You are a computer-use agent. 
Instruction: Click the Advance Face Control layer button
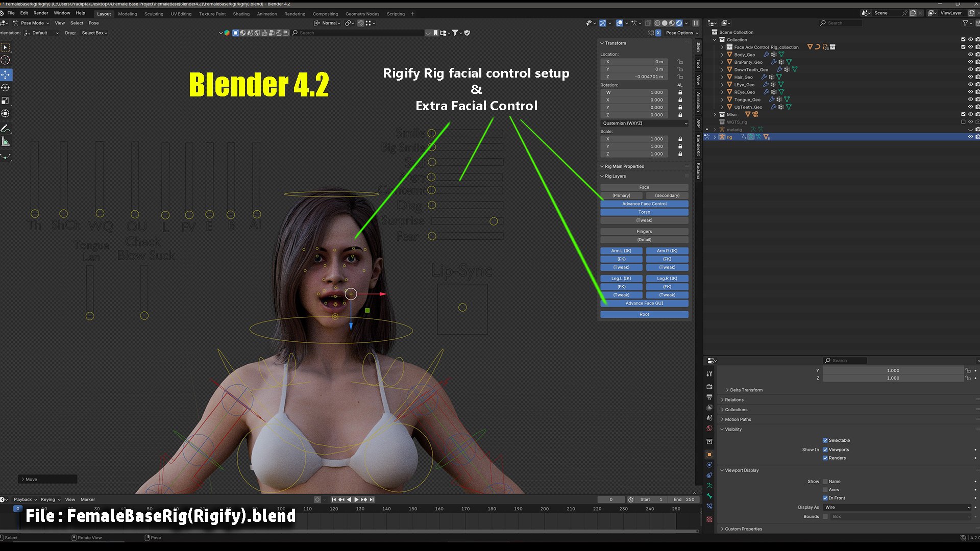point(644,204)
